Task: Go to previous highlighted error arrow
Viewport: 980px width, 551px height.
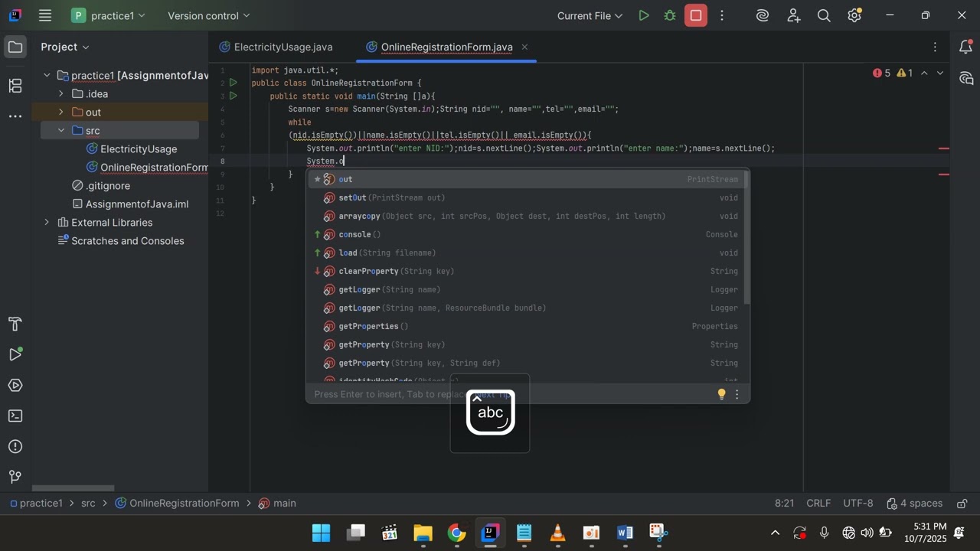Action: tap(924, 73)
